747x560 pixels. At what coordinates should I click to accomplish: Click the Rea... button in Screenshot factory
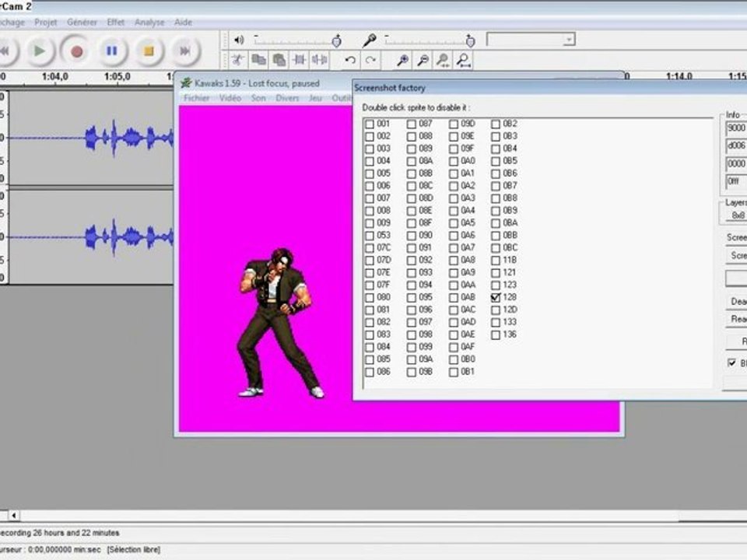coord(737,319)
